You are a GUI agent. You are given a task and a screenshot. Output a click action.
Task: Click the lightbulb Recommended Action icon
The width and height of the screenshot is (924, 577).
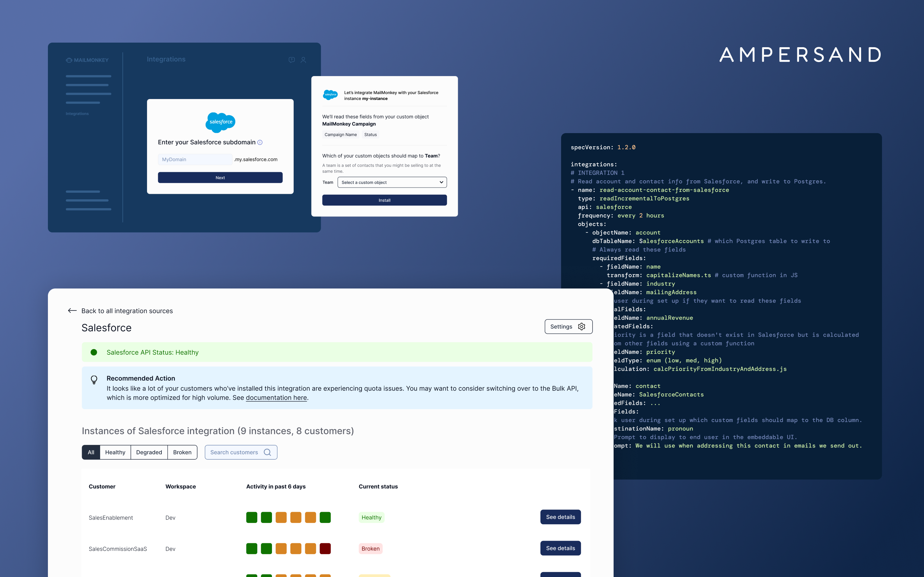94,379
